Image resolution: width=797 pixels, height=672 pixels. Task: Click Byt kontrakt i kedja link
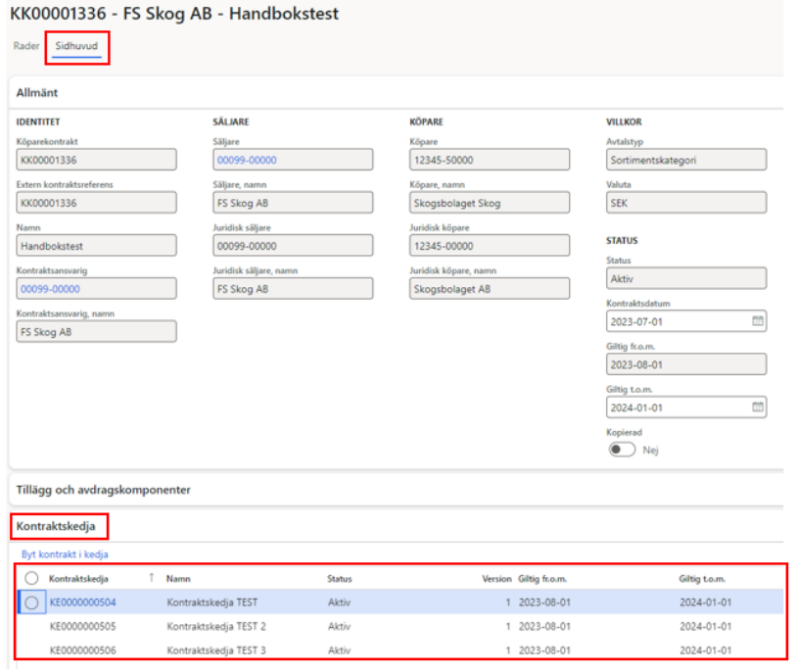[65, 553]
